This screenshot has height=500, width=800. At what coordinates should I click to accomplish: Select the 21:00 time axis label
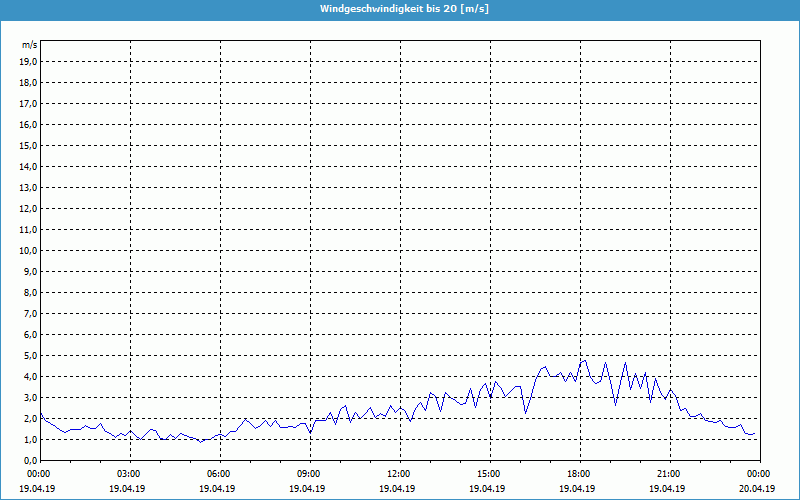pos(669,474)
